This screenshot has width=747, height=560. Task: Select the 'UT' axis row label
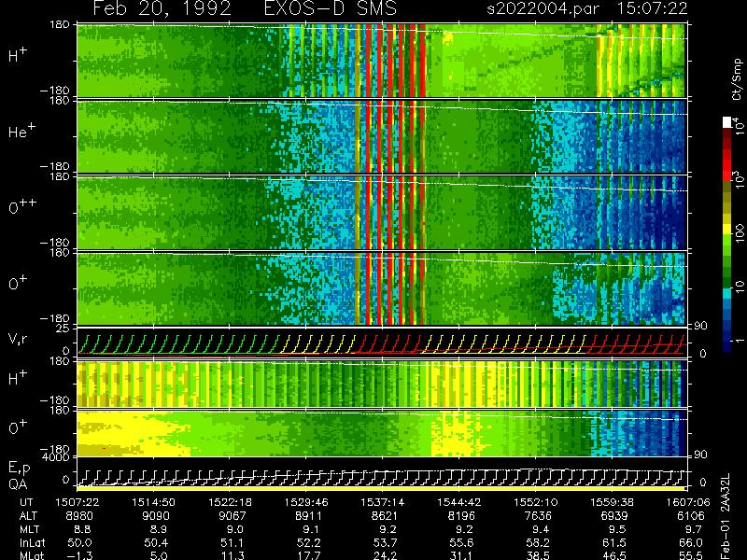tap(27, 502)
